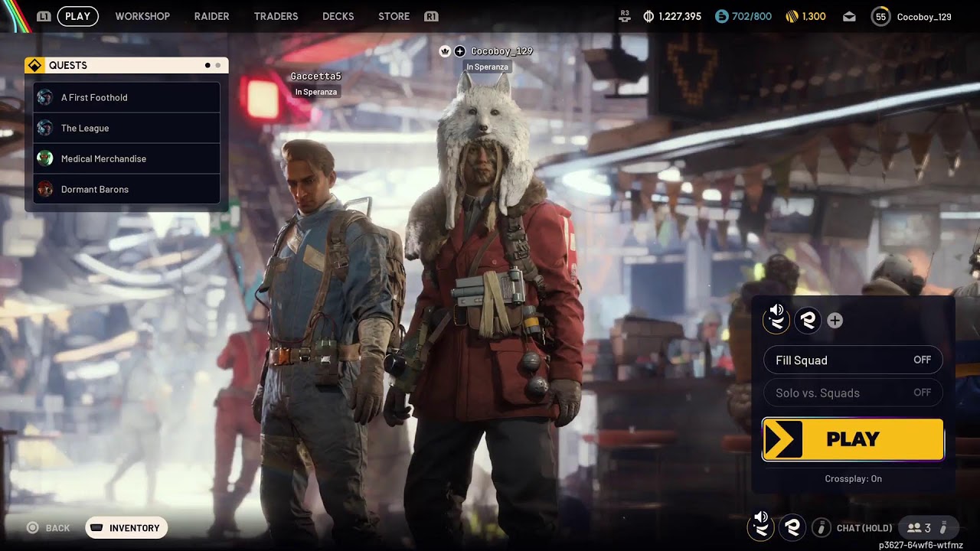This screenshot has height=551, width=980.
Task: Add a squad member with plus button
Action: pyautogui.click(x=835, y=321)
